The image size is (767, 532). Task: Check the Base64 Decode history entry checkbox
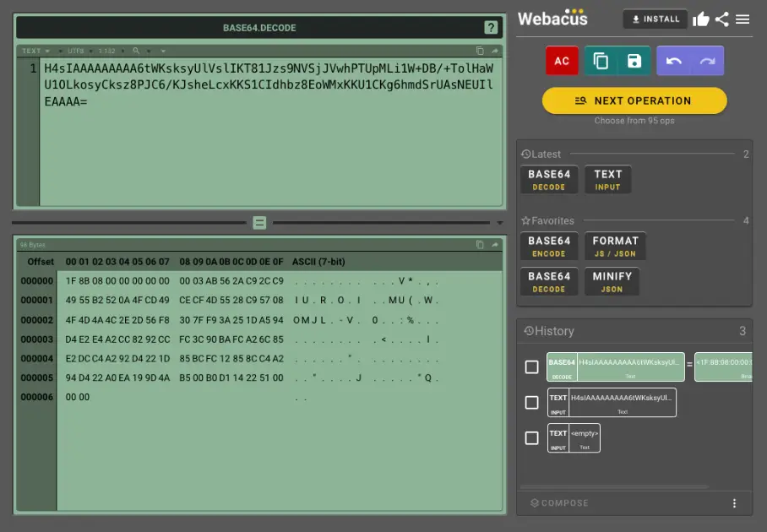[531, 366]
